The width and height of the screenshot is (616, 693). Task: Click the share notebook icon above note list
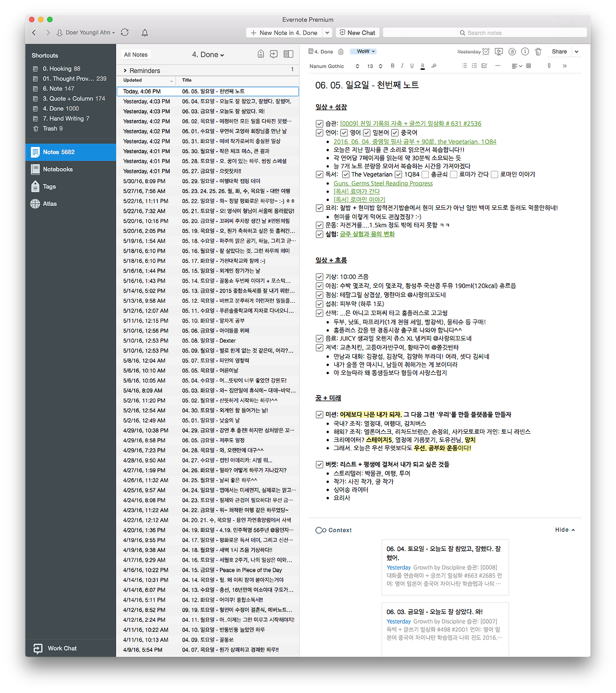pos(274,54)
